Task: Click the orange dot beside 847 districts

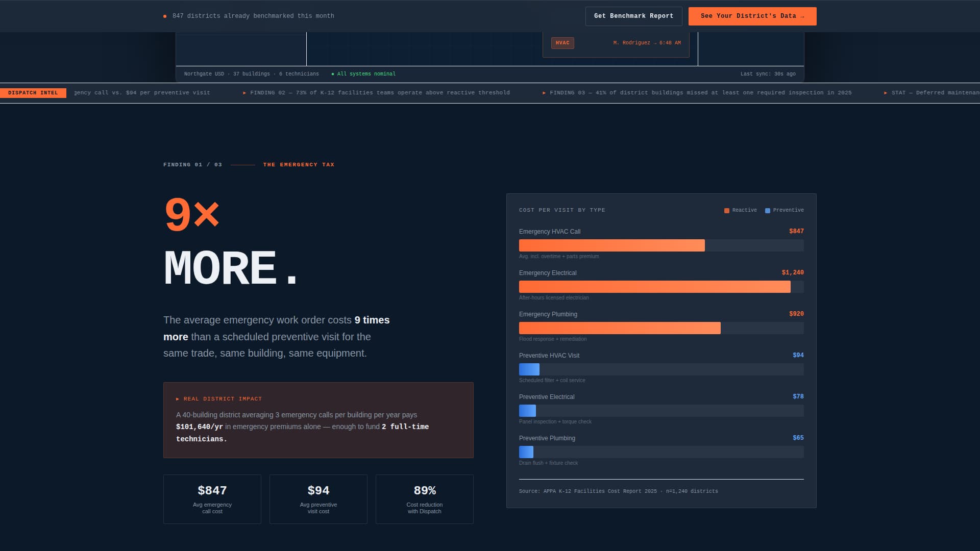Action: 165,16
